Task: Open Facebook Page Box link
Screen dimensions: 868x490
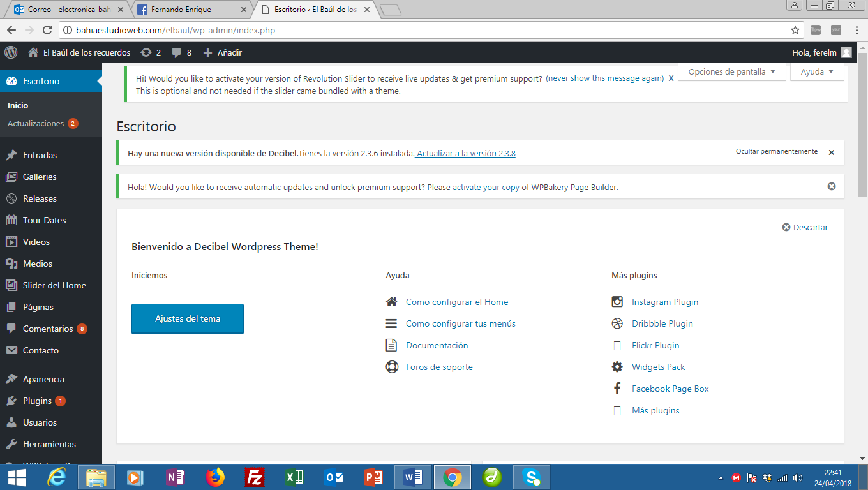Action: (670, 389)
